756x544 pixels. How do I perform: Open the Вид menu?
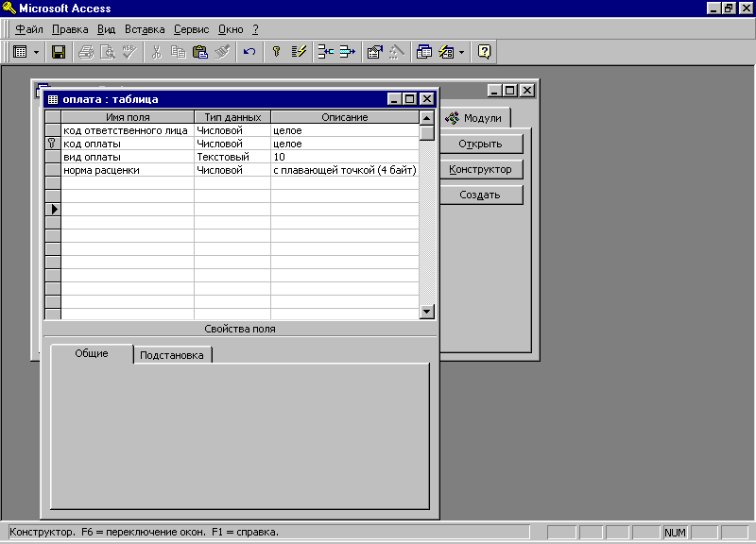pos(106,29)
